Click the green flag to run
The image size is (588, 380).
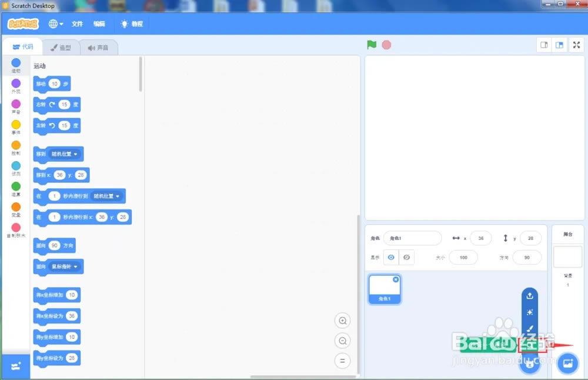(x=372, y=45)
